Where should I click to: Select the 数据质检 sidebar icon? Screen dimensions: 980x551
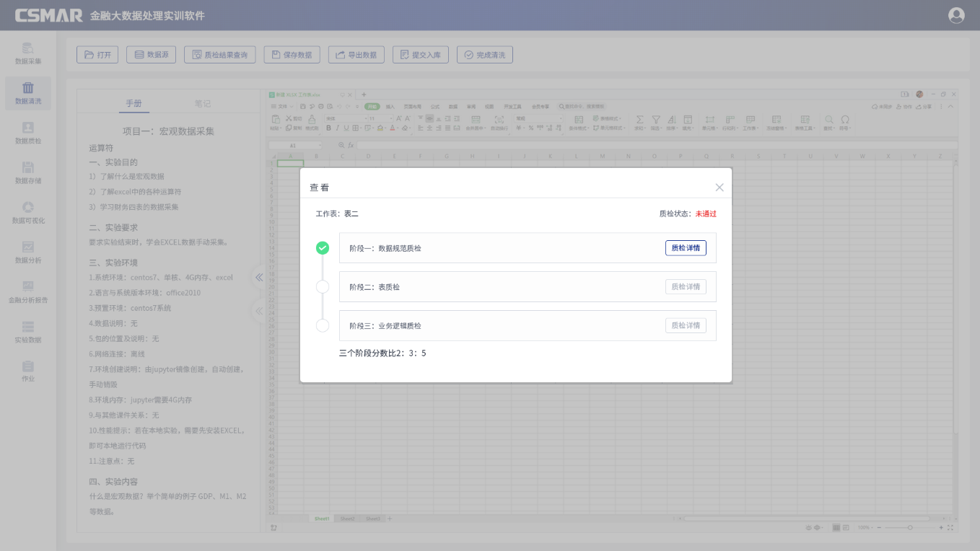tap(27, 133)
